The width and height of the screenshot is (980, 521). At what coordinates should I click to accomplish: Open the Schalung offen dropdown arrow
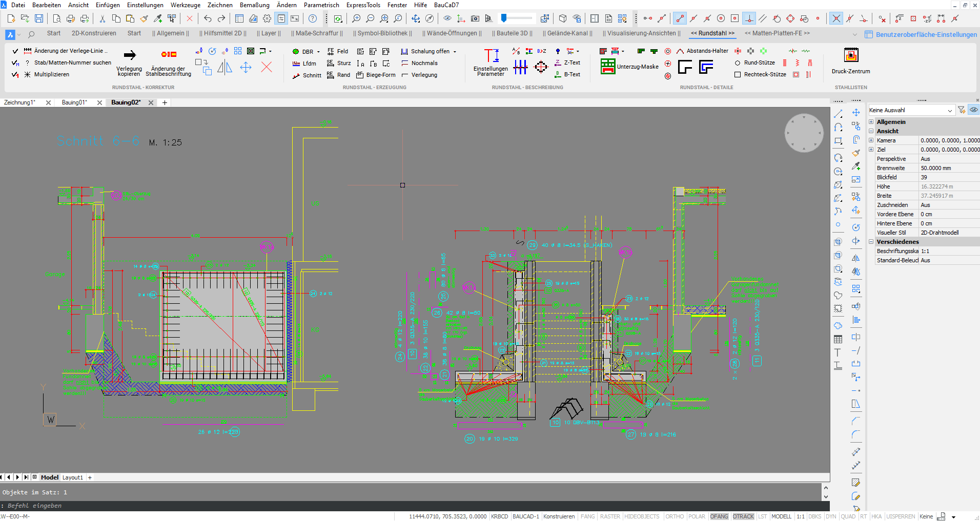(x=455, y=52)
